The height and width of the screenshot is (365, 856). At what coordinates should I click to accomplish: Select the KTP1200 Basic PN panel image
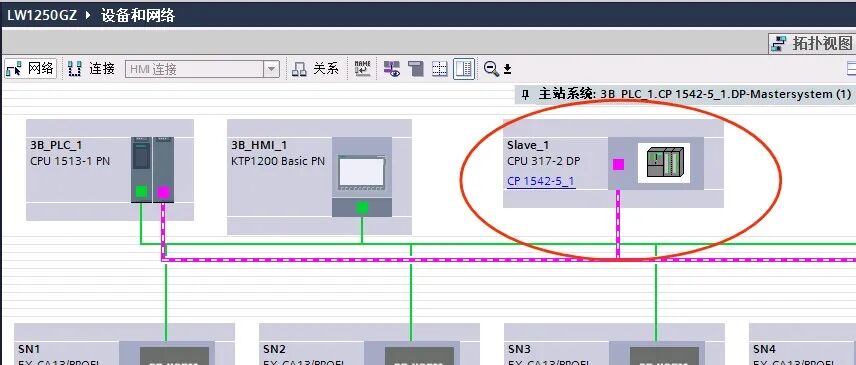pos(361,172)
